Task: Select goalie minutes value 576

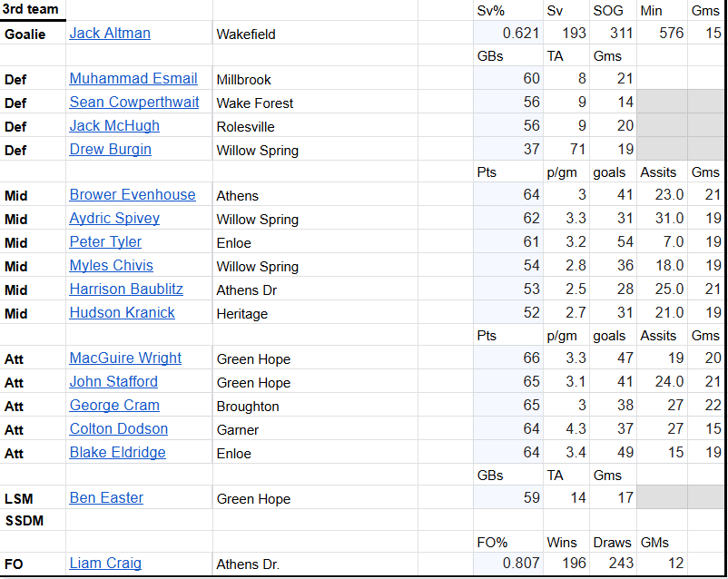Action: (x=662, y=33)
